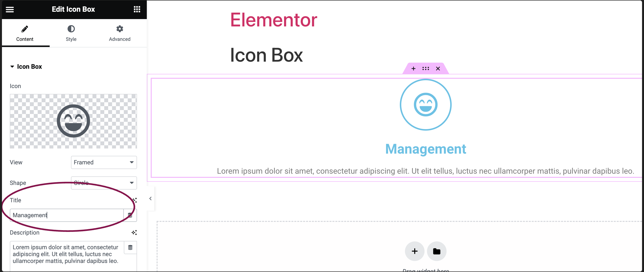Click the folder/template icon on canvas
This screenshot has height=272, width=644.
(x=436, y=251)
